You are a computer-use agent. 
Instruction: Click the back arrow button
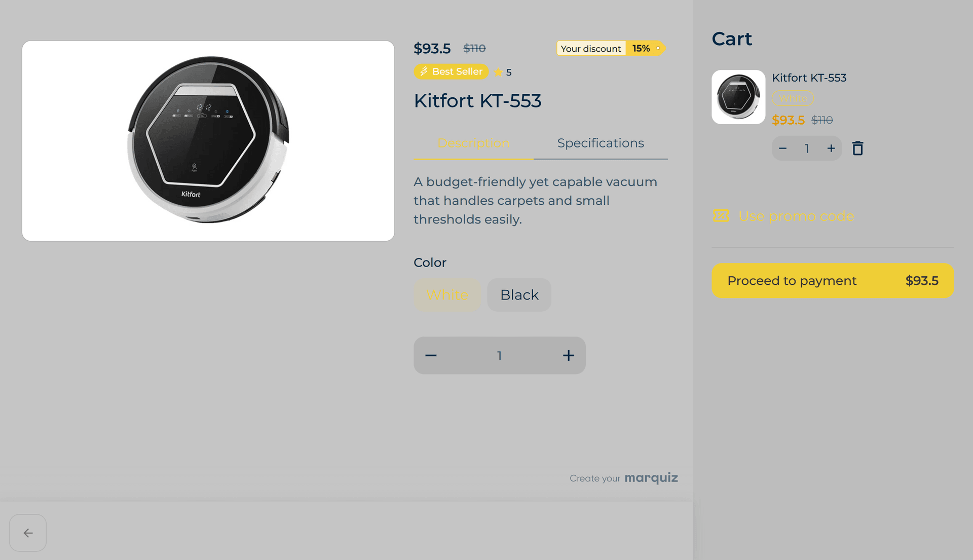point(28,533)
